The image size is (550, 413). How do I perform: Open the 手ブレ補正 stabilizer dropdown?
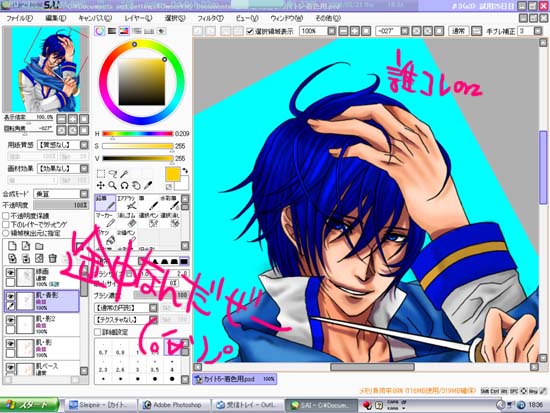pos(538,31)
